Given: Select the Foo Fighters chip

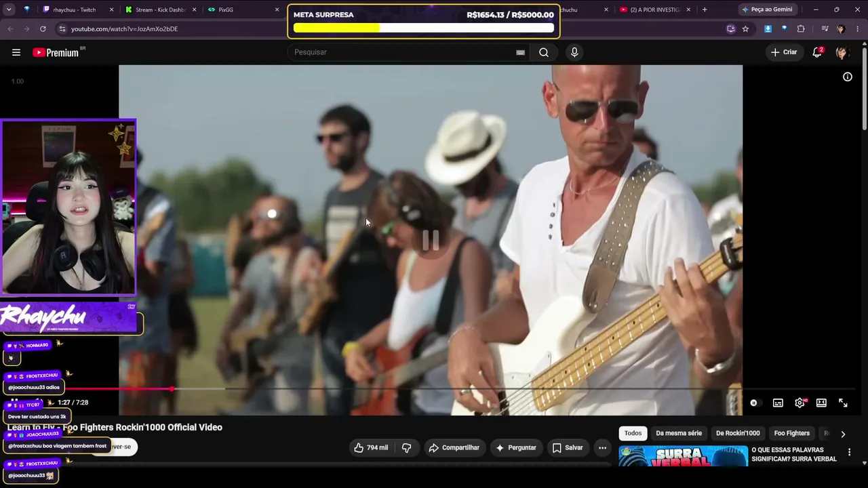Looking at the screenshot, I should pos(792,433).
